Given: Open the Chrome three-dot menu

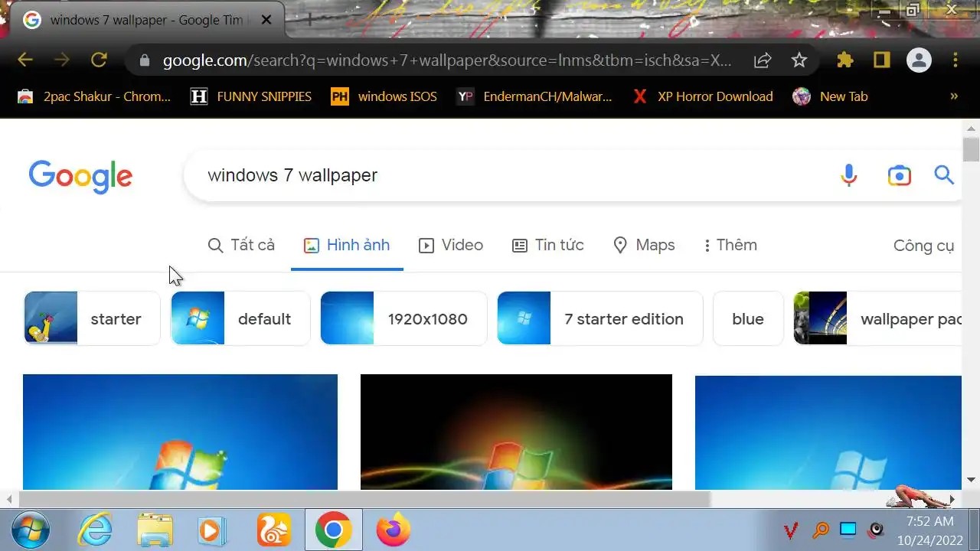Looking at the screenshot, I should pos(955,60).
